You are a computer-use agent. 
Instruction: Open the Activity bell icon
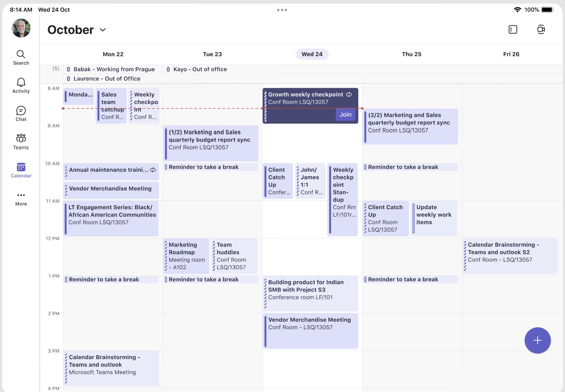pos(21,86)
